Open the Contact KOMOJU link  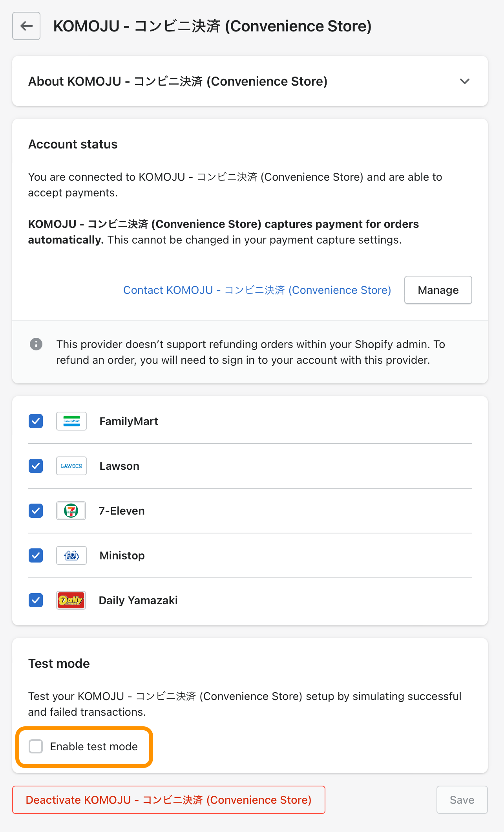tap(257, 290)
